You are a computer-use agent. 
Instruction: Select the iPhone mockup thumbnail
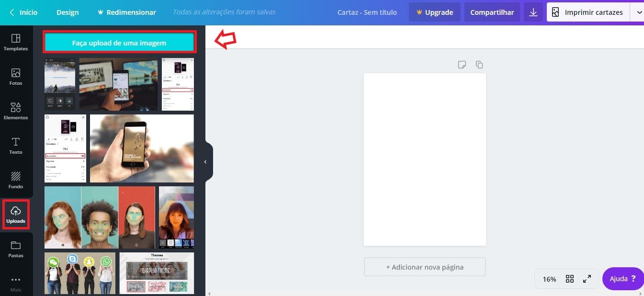[142, 148]
